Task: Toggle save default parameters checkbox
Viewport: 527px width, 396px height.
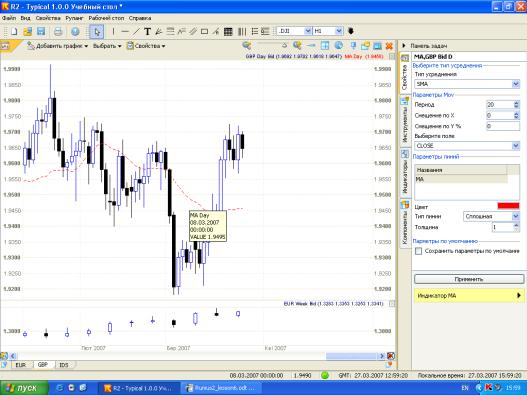Action: coord(418,251)
